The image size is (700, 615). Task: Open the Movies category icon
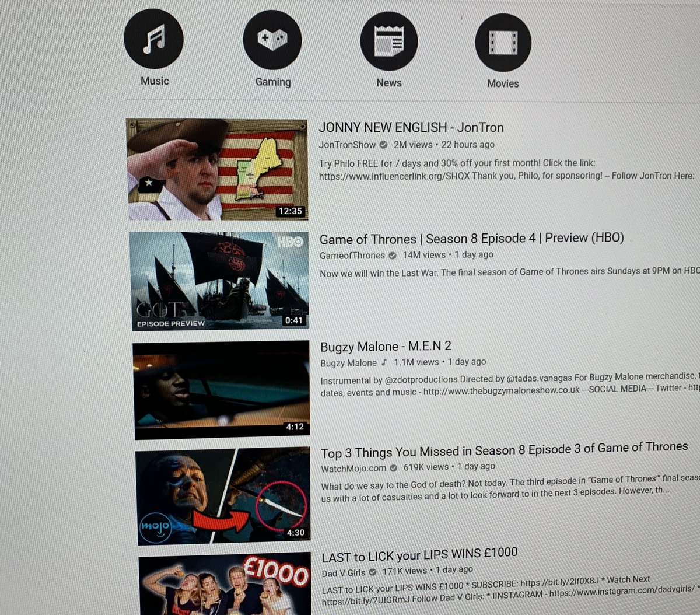coord(503,43)
